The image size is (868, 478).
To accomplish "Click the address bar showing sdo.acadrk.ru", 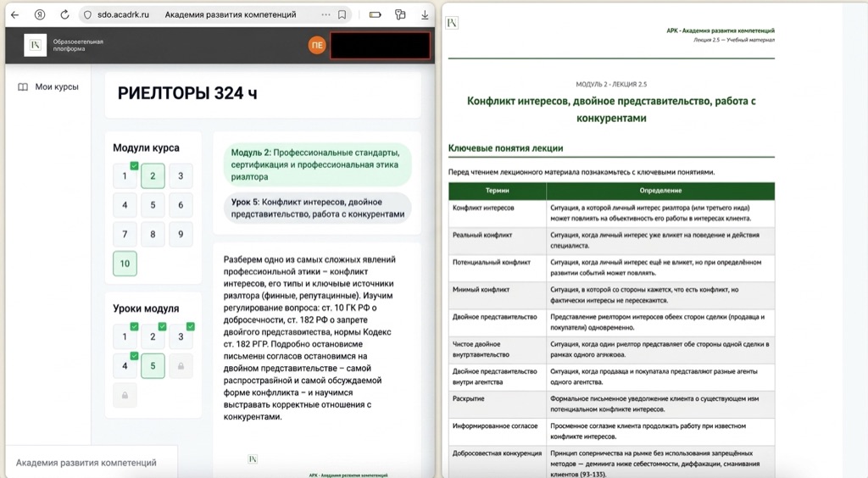I will point(216,15).
